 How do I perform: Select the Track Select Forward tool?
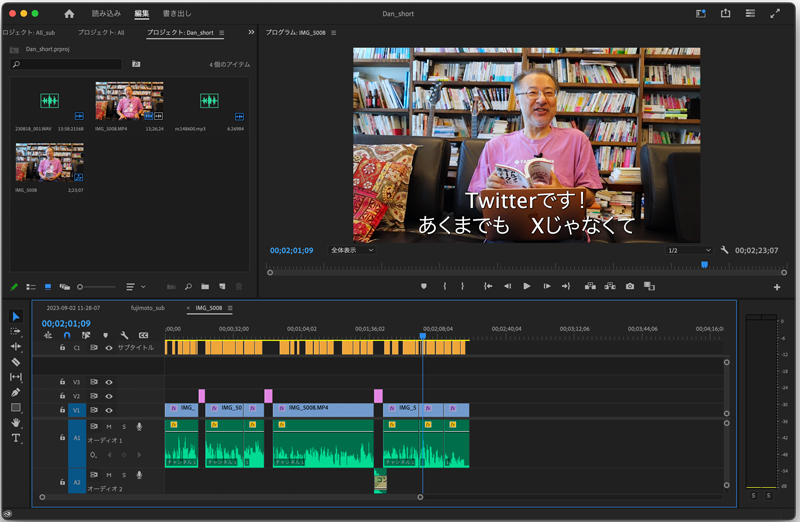(x=16, y=331)
